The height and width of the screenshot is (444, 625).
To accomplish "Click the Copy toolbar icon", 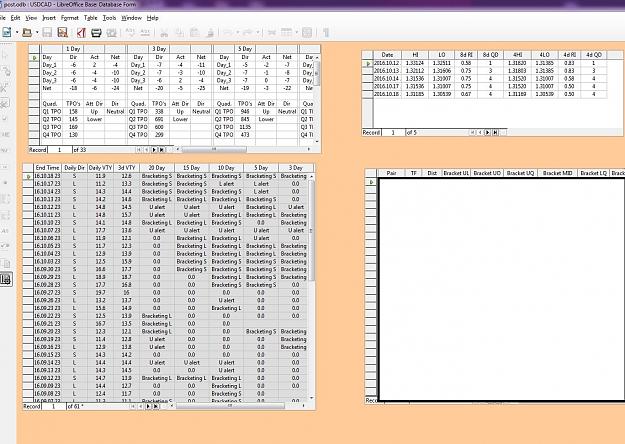I will [179, 32].
